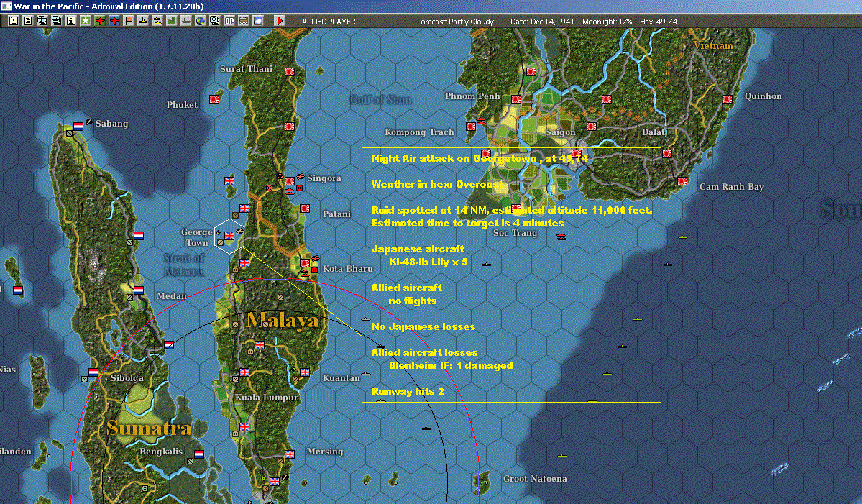Click the white star on green icon

click(86, 21)
